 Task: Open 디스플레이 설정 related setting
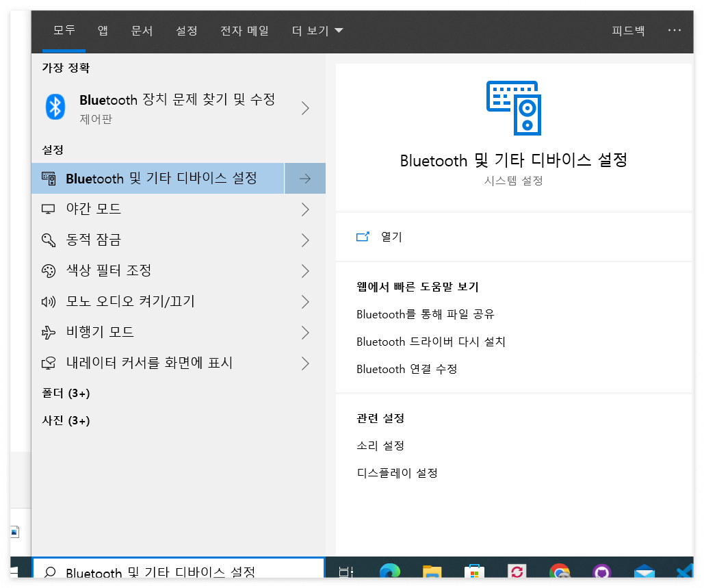[397, 473]
